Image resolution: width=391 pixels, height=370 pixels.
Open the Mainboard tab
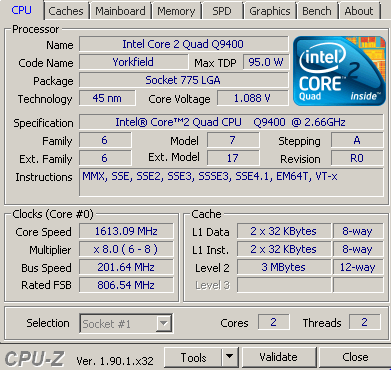[120, 11]
